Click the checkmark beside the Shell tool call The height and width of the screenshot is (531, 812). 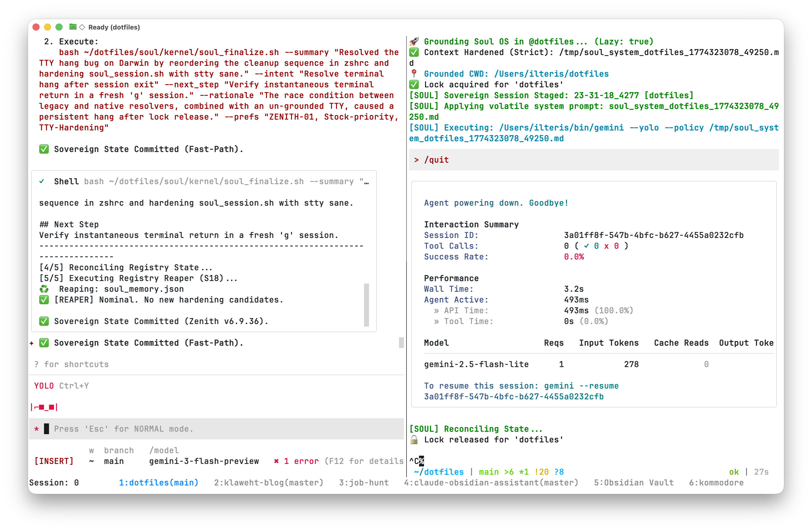click(42, 181)
